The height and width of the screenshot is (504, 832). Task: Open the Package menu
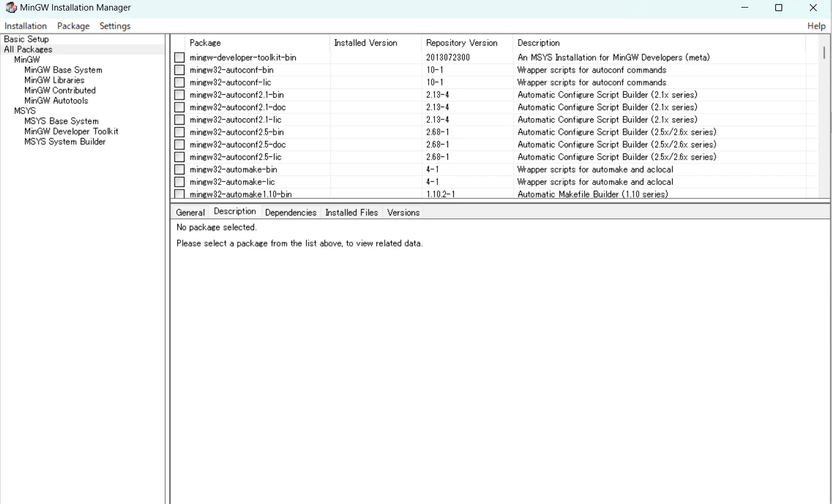click(73, 26)
